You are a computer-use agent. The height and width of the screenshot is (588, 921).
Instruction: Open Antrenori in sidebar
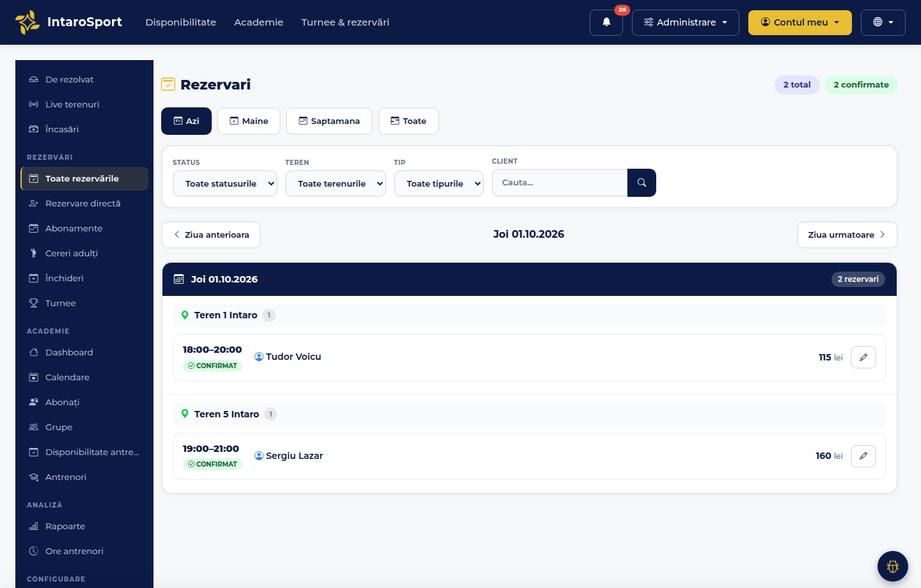(84, 477)
